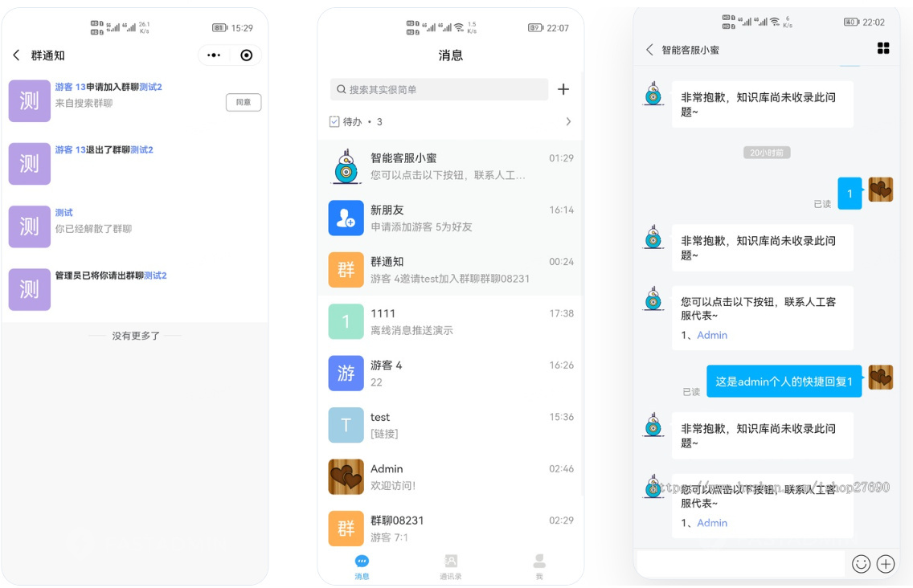Tap avatar of 游客 13退出了群聊 notification
The width and height of the screenshot is (913, 588).
(x=29, y=164)
